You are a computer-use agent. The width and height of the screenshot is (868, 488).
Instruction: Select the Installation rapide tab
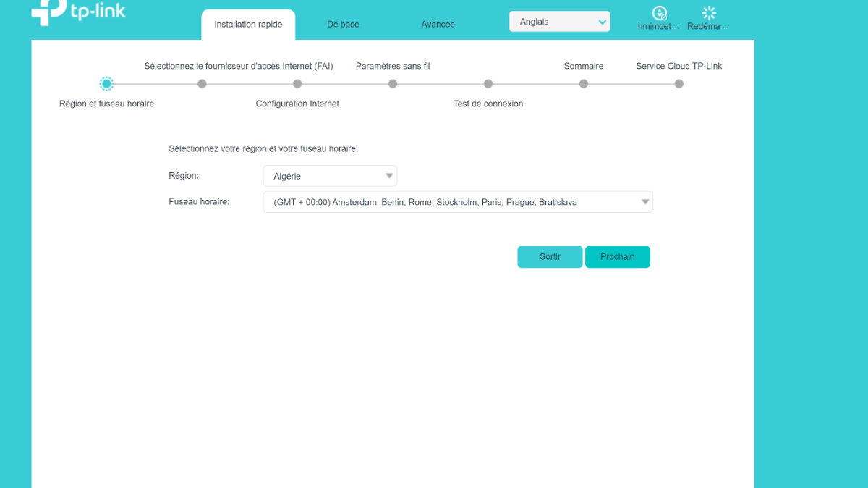248,25
